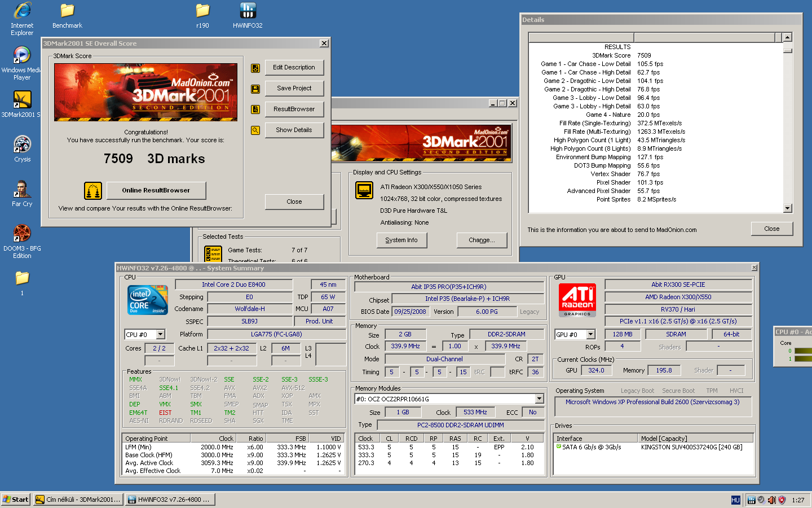
Task: Click the Change... display settings button
Action: 482,240
